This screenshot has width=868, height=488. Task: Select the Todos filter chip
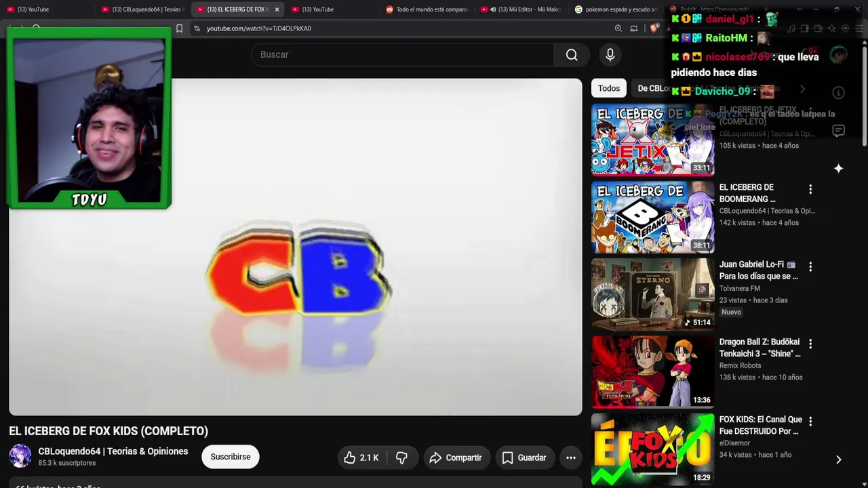[x=609, y=89]
